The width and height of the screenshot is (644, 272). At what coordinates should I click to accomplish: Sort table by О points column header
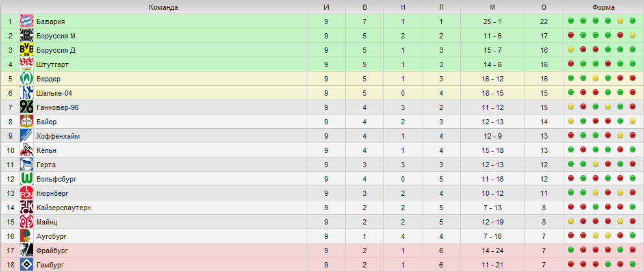pos(544,7)
